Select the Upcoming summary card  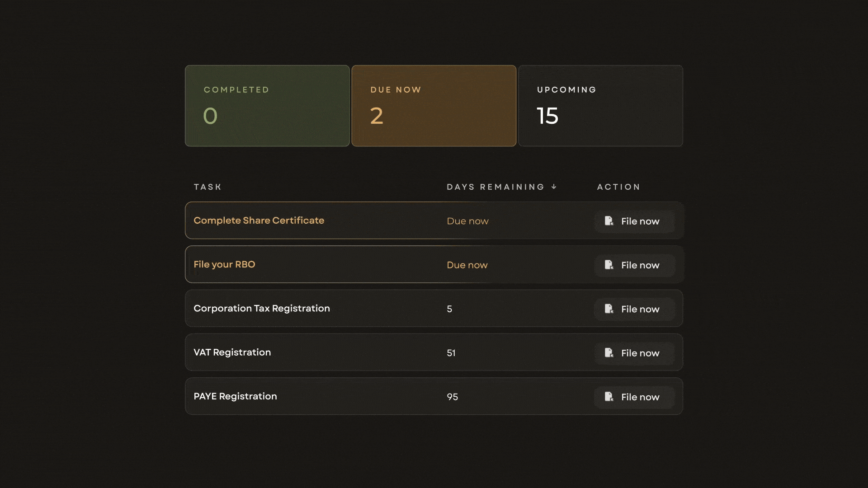[x=600, y=106]
